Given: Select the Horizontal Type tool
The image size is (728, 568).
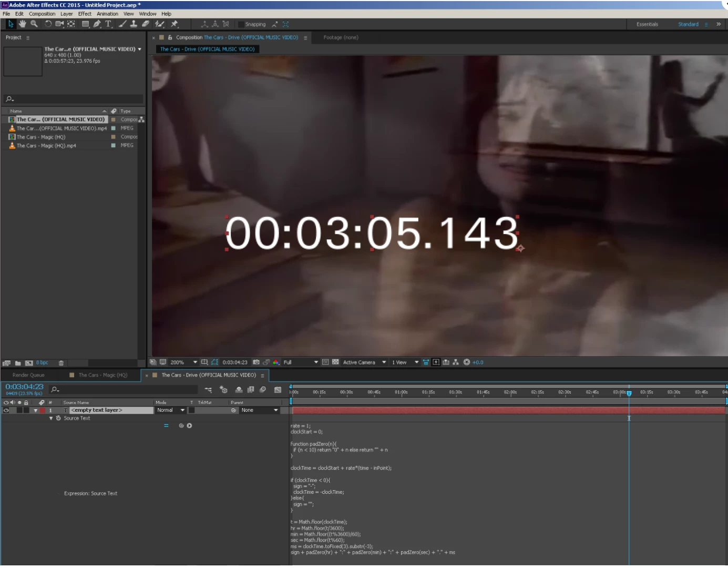Looking at the screenshot, I should click(109, 24).
